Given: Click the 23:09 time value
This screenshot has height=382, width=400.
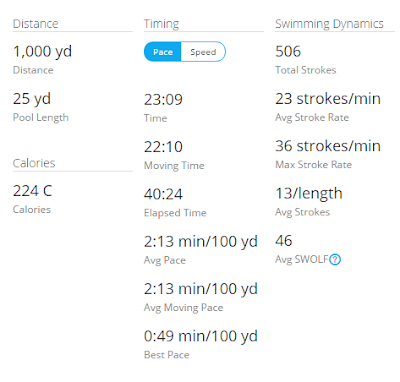Looking at the screenshot, I should pos(163,100).
